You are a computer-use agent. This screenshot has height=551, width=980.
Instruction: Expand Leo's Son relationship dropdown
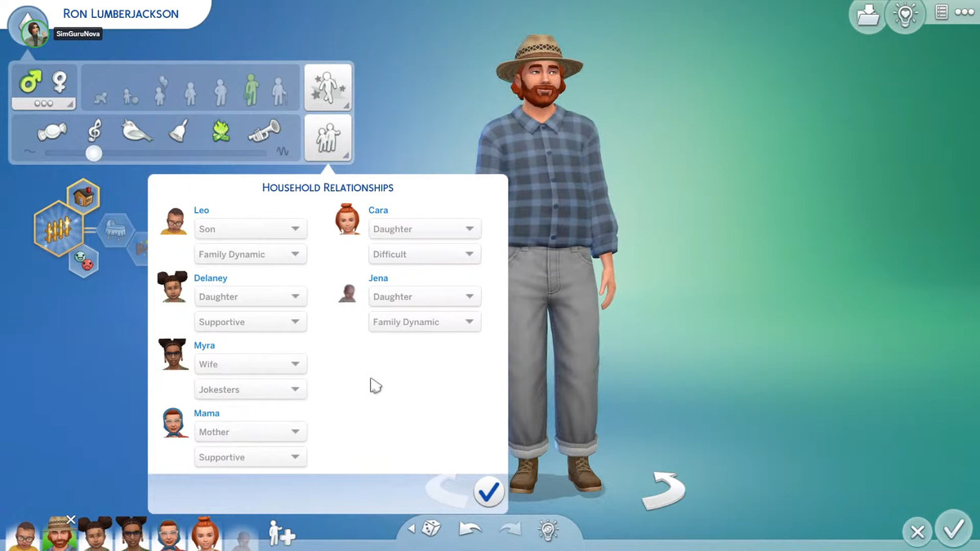pyautogui.click(x=250, y=229)
